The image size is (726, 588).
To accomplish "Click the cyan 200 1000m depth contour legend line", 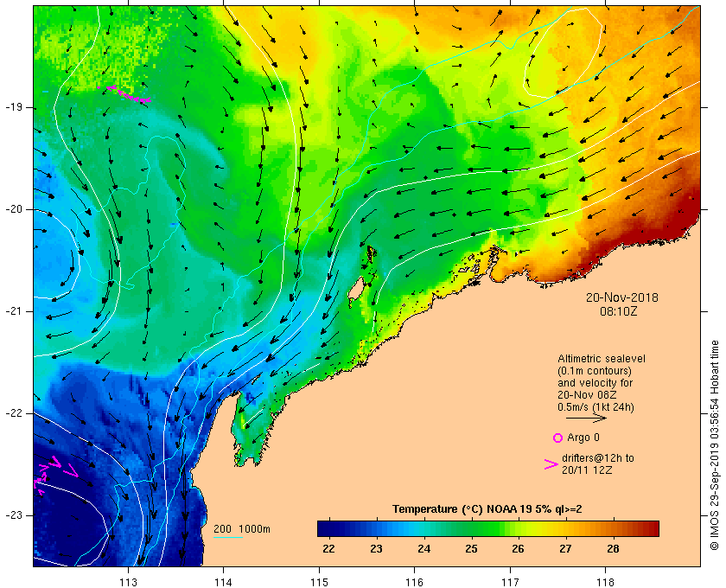I will [x=228, y=538].
